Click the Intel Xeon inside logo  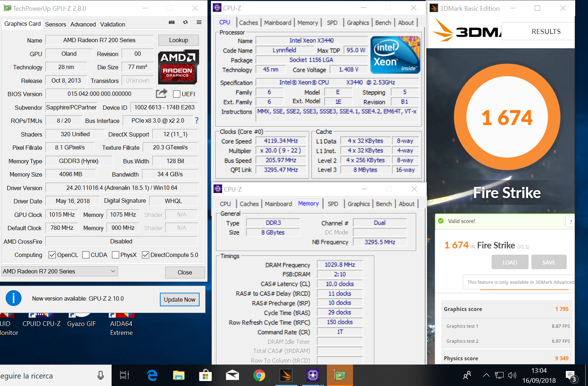395,55
